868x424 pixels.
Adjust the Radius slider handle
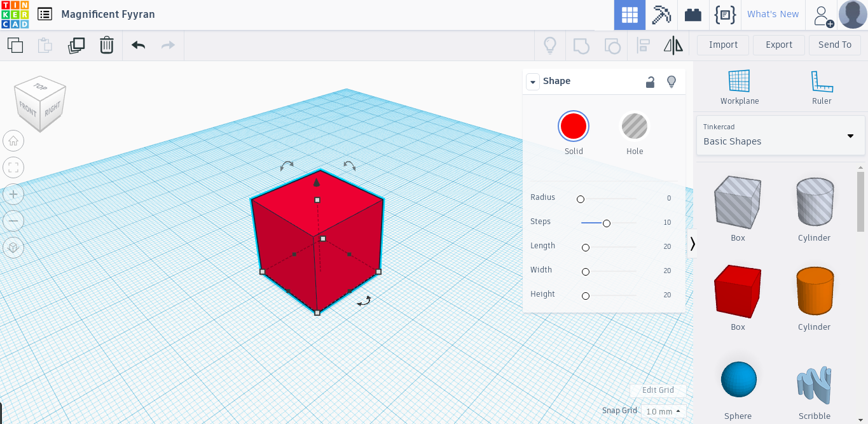click(x=581, y=199)
